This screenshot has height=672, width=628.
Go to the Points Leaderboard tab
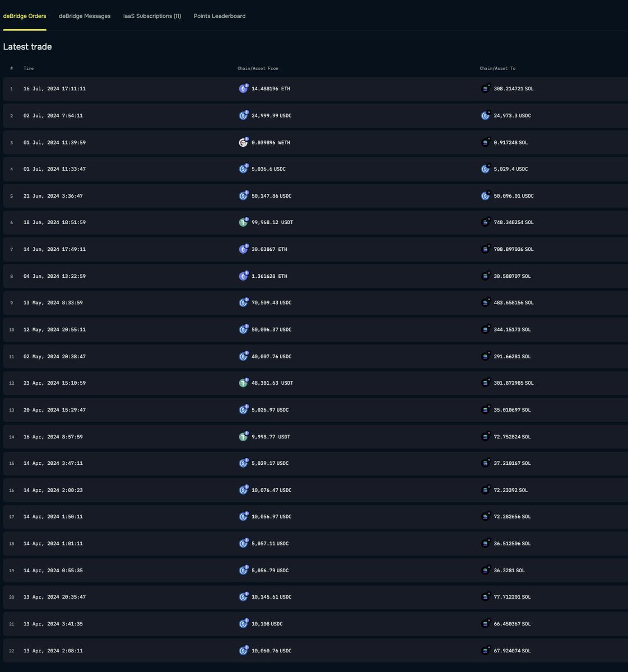(x=219, y=16)
